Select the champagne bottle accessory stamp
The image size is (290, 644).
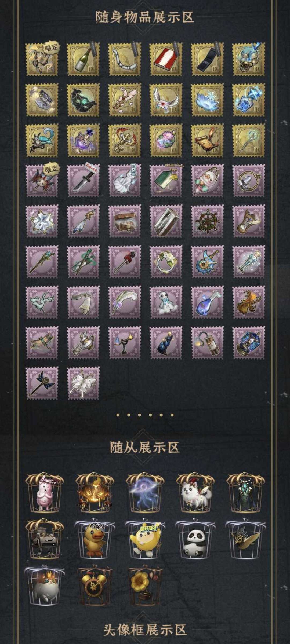pyautogui.click(x=83, y=59)
